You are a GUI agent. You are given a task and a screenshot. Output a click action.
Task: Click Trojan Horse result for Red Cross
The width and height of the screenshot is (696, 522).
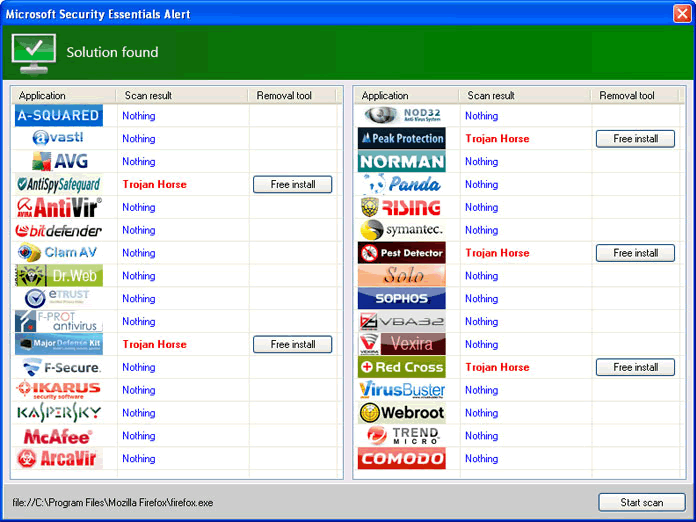pyautogui.click(x=497, y=367)
